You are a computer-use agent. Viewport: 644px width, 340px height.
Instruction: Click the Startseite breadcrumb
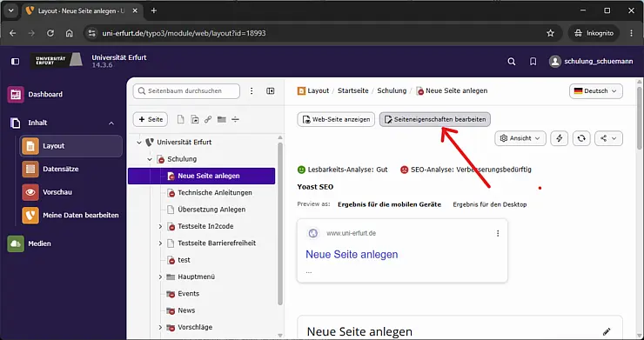(353, 90)
